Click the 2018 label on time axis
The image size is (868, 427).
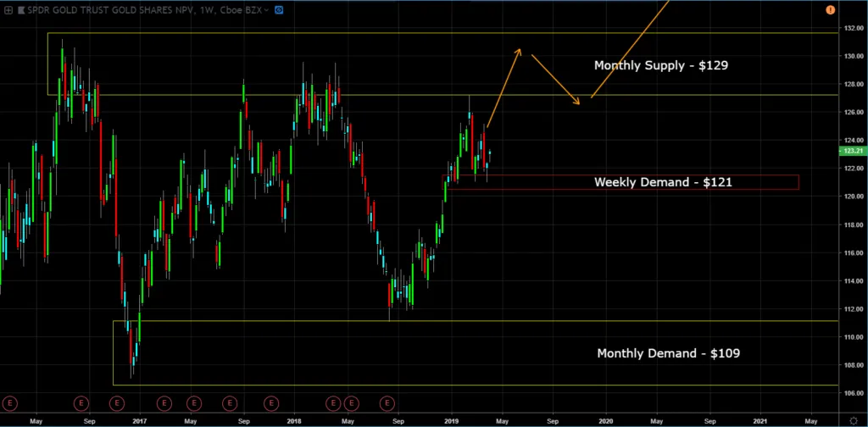pyautogui.click(x=294, y=421)
